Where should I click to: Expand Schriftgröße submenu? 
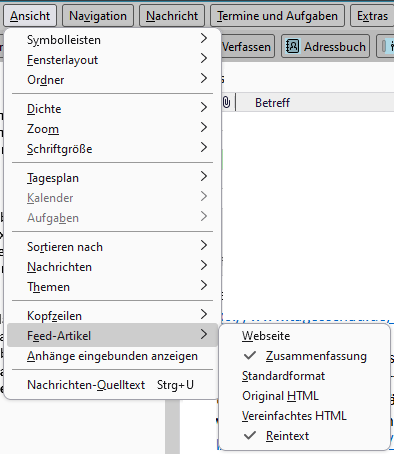point(112,149)
